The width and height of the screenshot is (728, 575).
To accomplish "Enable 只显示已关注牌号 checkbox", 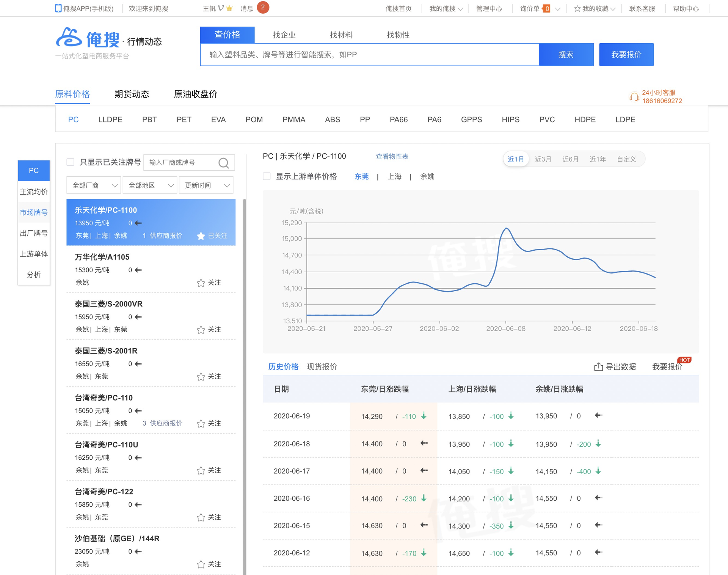I will pyautogui.click(x=71, y=162).
